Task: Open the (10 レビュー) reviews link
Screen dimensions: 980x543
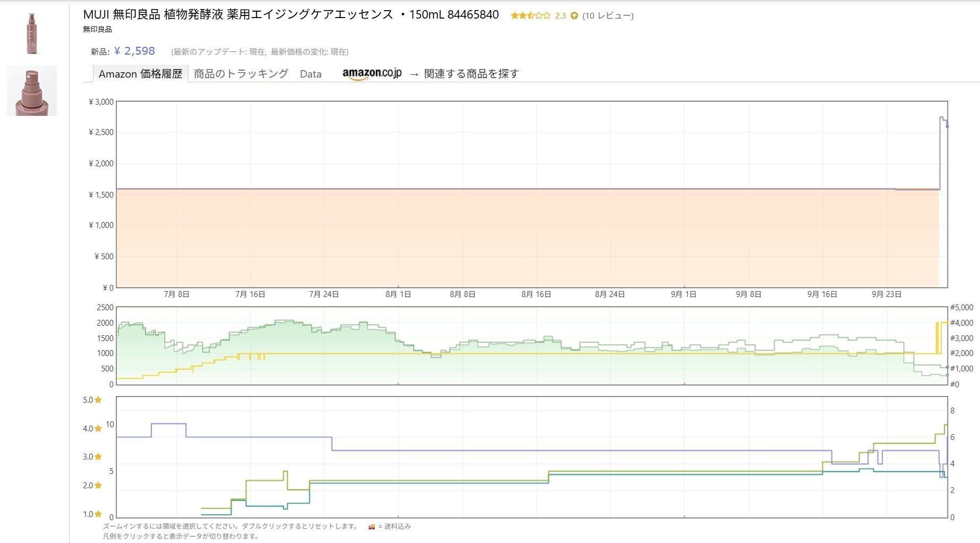Action: [x=608, y=15]
